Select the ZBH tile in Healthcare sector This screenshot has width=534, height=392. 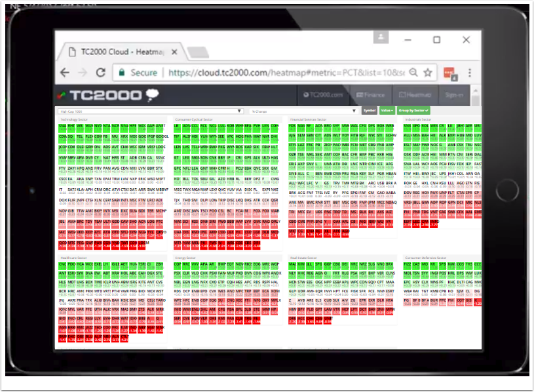click(x=159, y=265)
